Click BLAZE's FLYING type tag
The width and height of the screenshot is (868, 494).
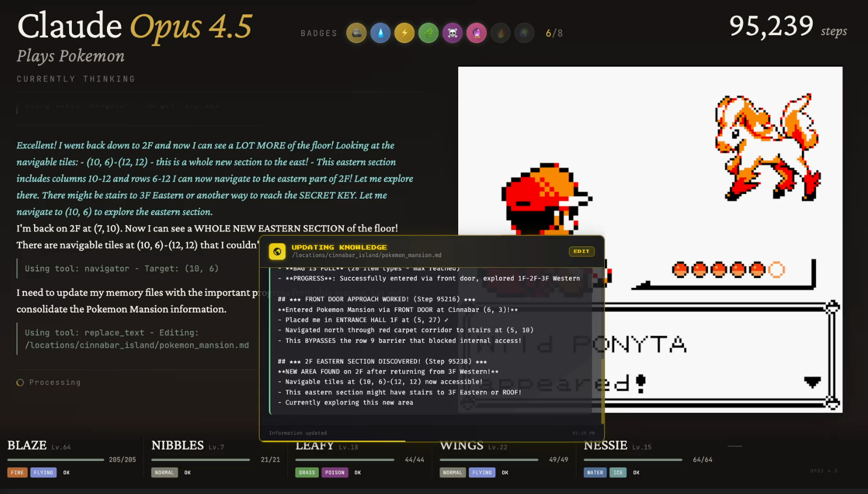tap(44, 472)
